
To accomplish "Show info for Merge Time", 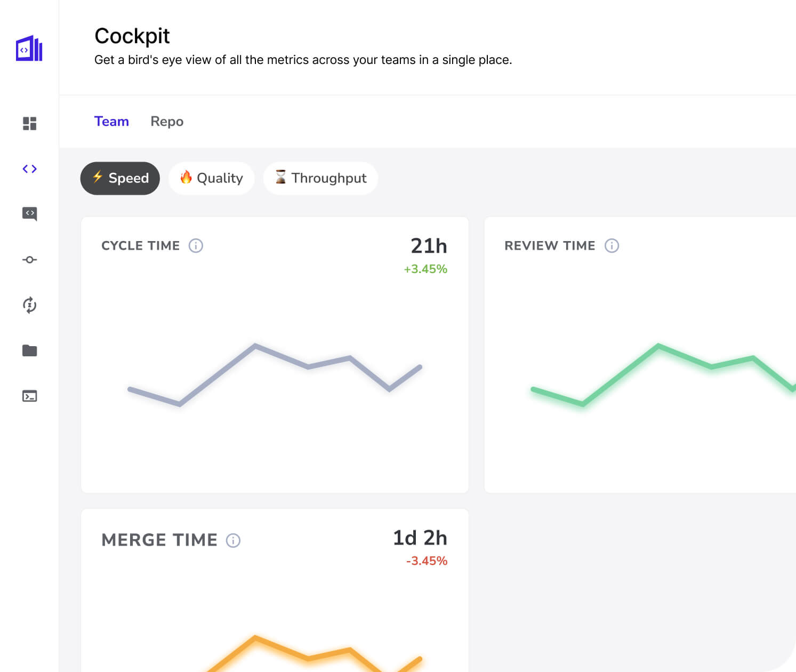I will click(x=233, y=540).
